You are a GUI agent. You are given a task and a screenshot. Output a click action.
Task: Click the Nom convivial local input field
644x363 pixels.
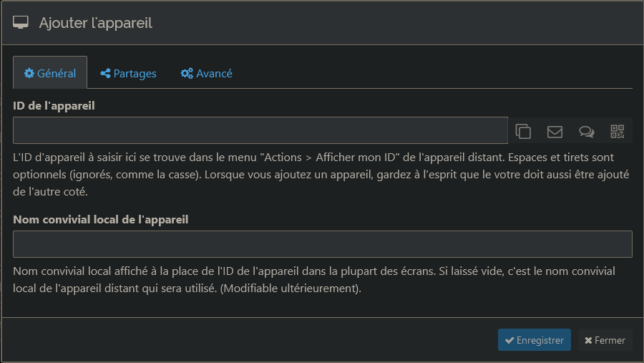pyautogui.click(x=322, y=244)
